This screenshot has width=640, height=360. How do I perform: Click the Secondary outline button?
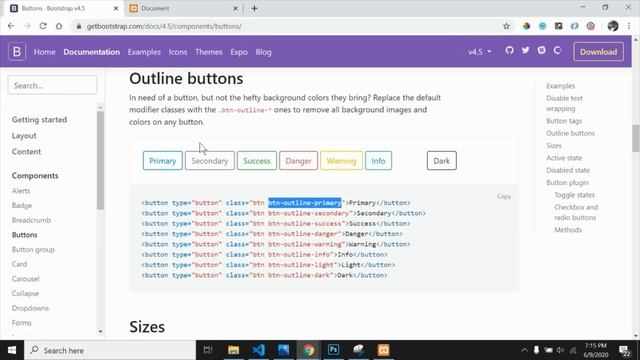[x=210, y=161]
